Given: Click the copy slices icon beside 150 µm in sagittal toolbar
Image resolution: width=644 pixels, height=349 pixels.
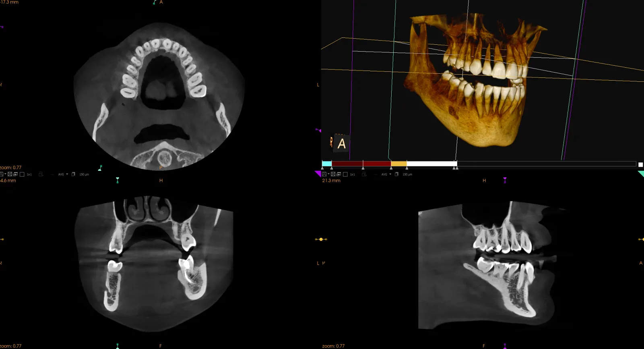Looking at the screenshot, I should [396, 174].
